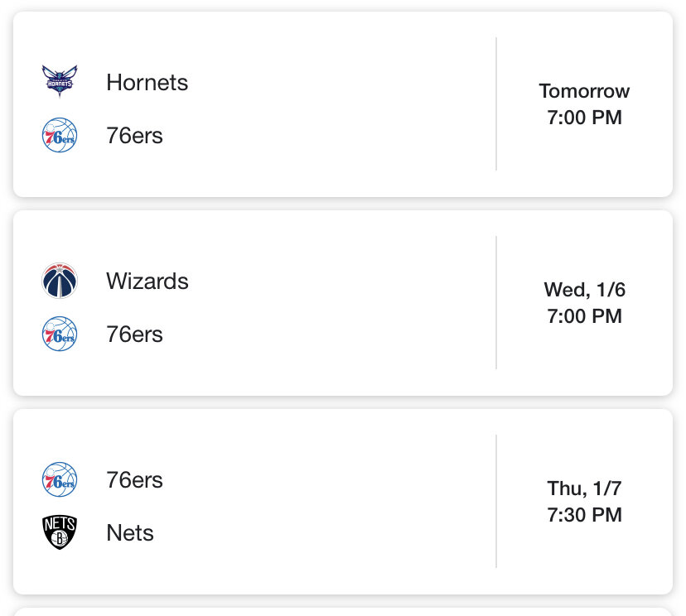
Task: Click the 76ers logo in the Nets game
Action: pos(60,479)
